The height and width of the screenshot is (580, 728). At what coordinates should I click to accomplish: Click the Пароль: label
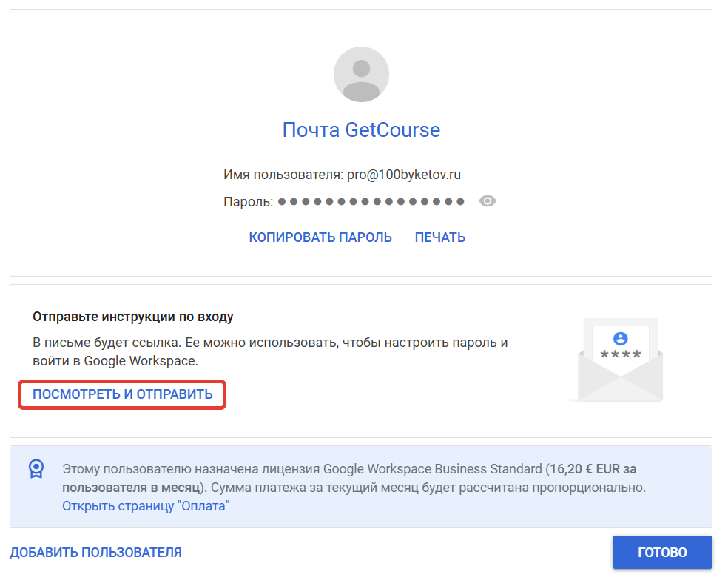tap(249, 202)
